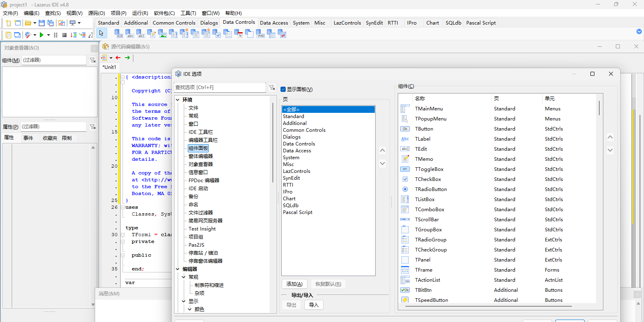644x322 pixels.
Task: Click the Save floppy disk icon
Action: point(42,23)
